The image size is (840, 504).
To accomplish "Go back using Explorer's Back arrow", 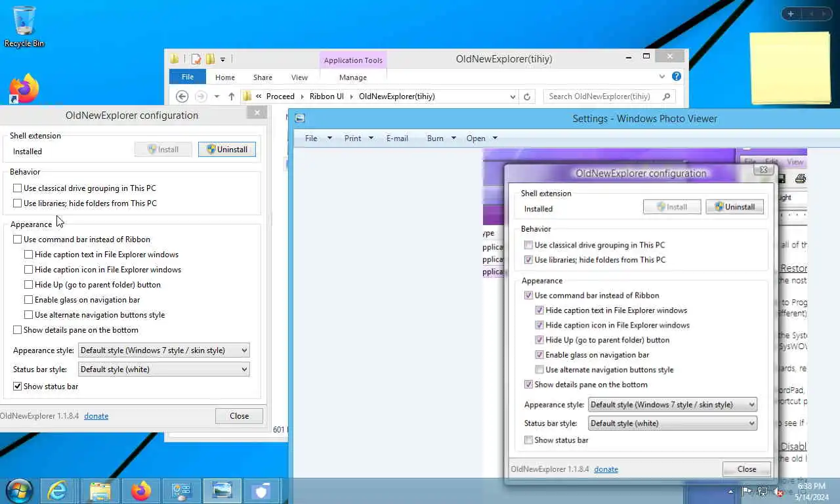I will coord(182,96).
